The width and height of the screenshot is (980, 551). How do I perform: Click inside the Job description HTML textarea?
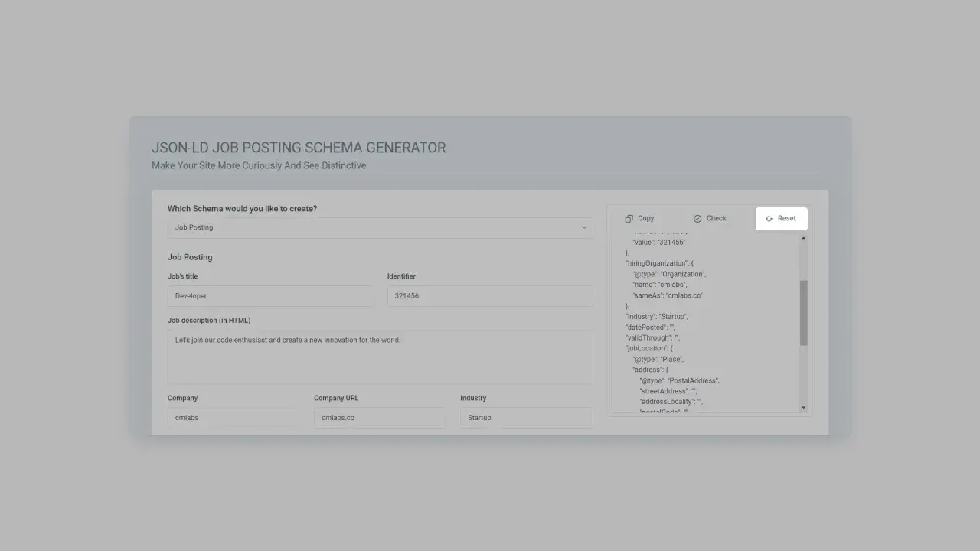pyautogui.click(x=381, y=356)
